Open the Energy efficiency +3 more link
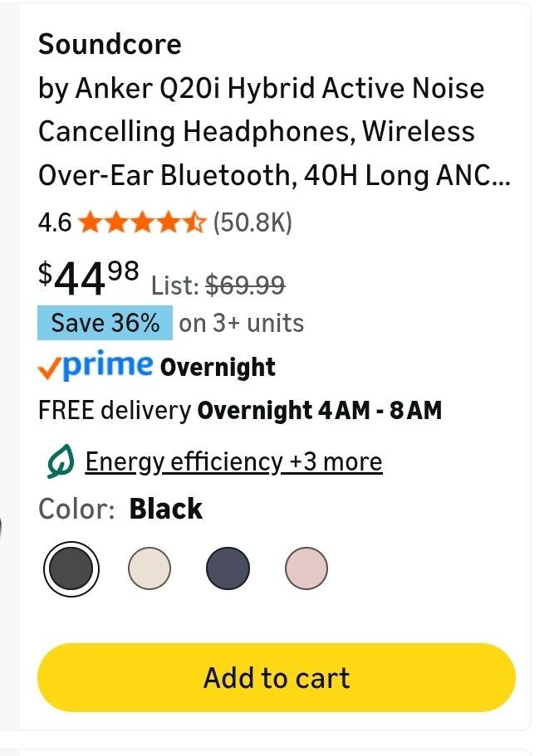Viewport: 549px width, 756px height. pos(233,461)
